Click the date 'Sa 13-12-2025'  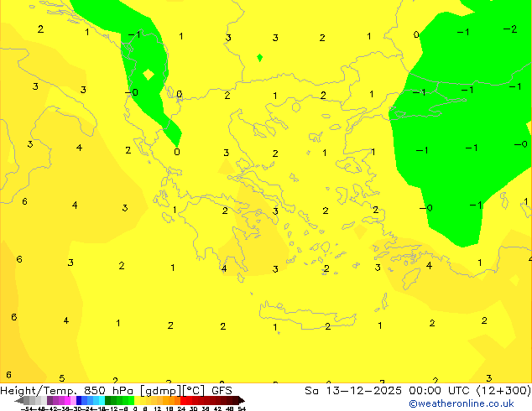pos(353,391)
